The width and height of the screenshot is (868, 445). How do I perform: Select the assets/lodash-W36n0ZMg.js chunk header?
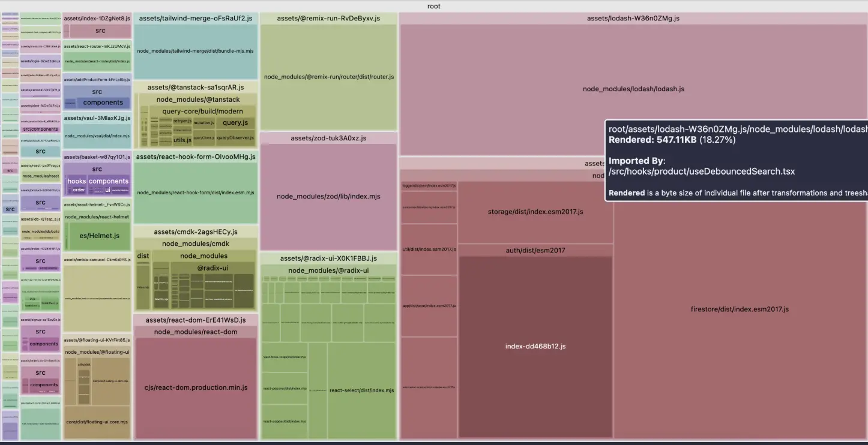click(x=633, y=19)
